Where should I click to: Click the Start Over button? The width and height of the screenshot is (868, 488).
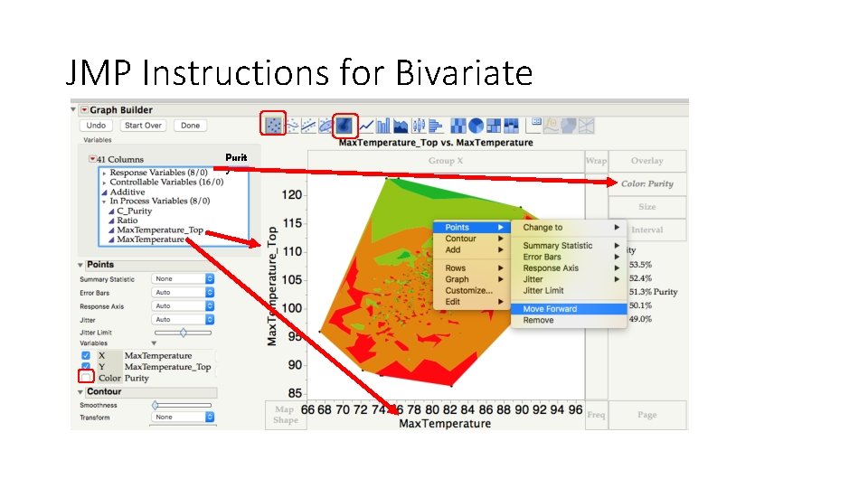tap(143, 126)
